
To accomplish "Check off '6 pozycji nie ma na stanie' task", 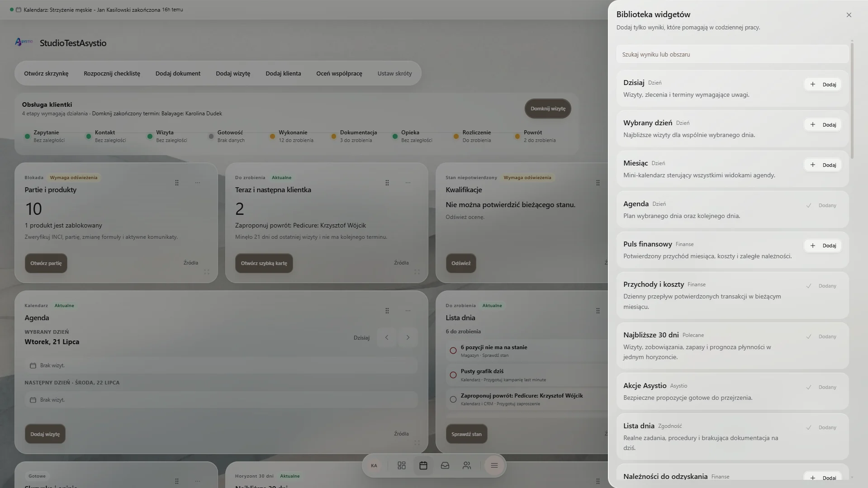I will coord(453,351).
